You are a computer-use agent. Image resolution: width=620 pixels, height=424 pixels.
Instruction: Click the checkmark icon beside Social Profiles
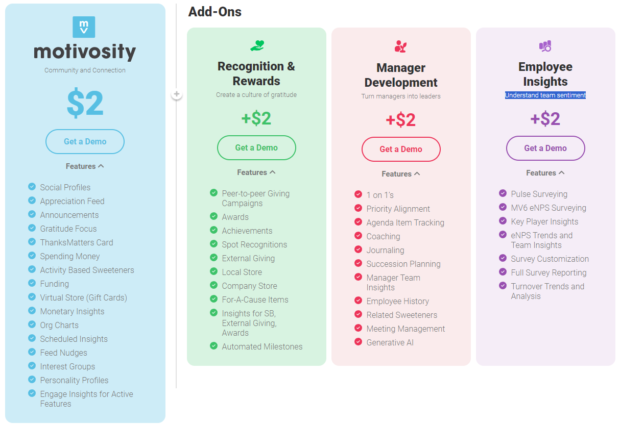32,187
